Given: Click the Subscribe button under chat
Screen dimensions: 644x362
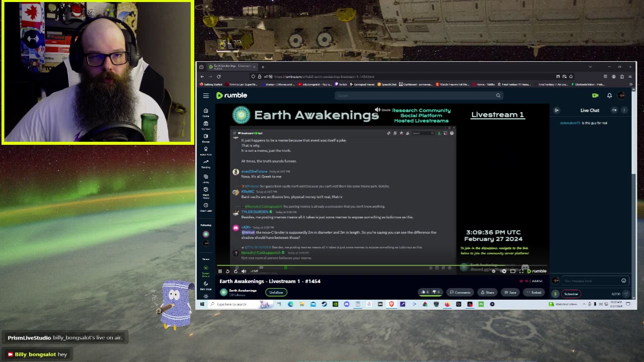Looking at the screenshot, I should click(571, 294).
